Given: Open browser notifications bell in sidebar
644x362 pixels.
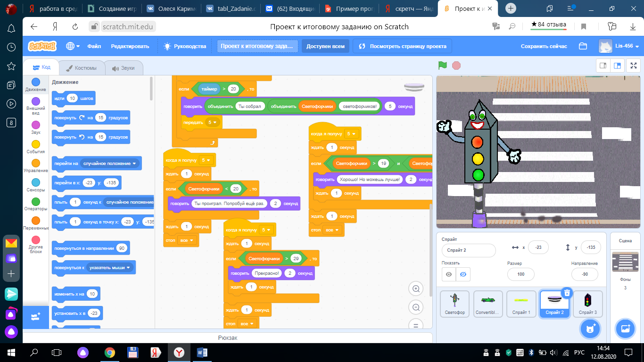Looking at the screenshot, I should point(11,28).
